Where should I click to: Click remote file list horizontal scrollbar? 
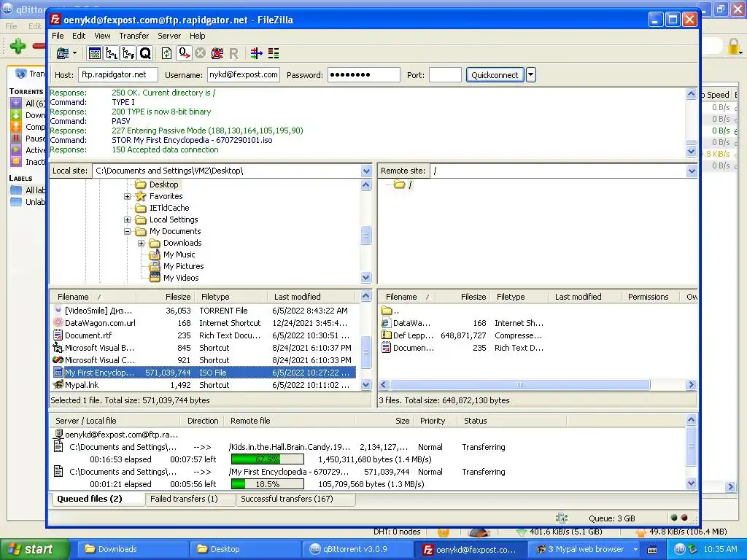(520, 385)
